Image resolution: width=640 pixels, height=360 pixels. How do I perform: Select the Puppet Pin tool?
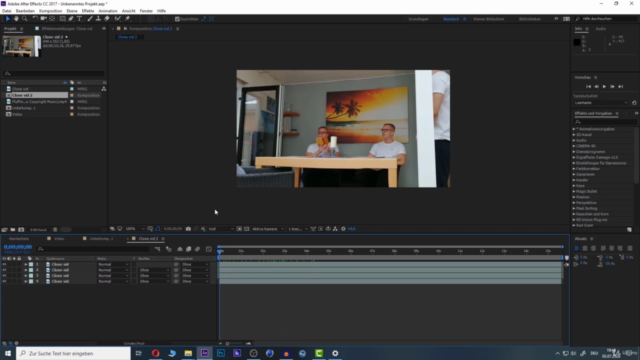(127, 19)
